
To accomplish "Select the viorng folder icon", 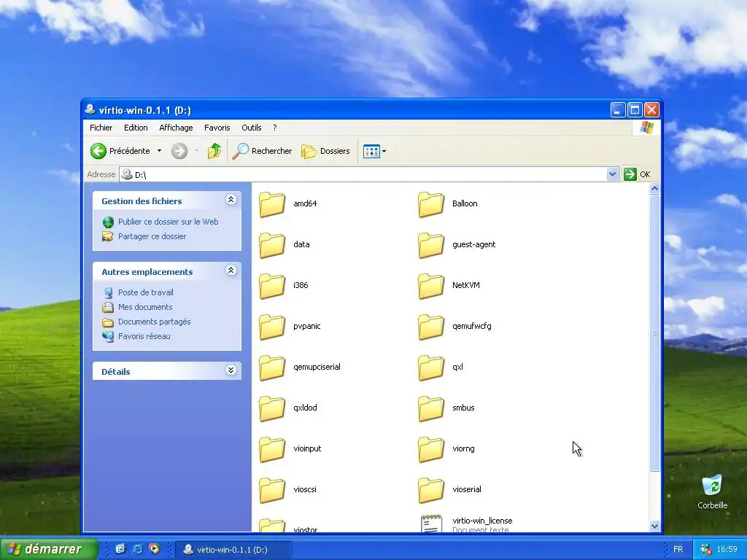I will [x=430, y=450].
